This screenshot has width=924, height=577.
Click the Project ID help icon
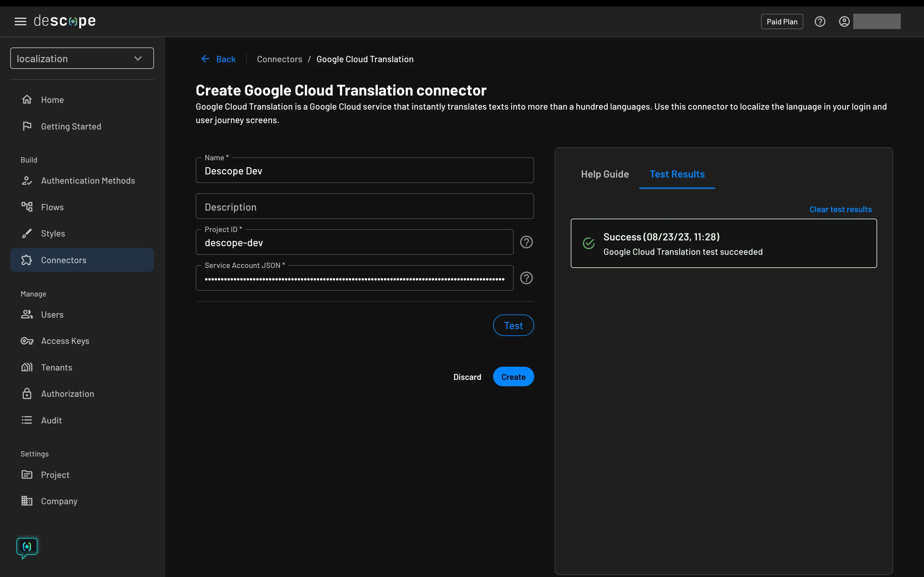526,242
